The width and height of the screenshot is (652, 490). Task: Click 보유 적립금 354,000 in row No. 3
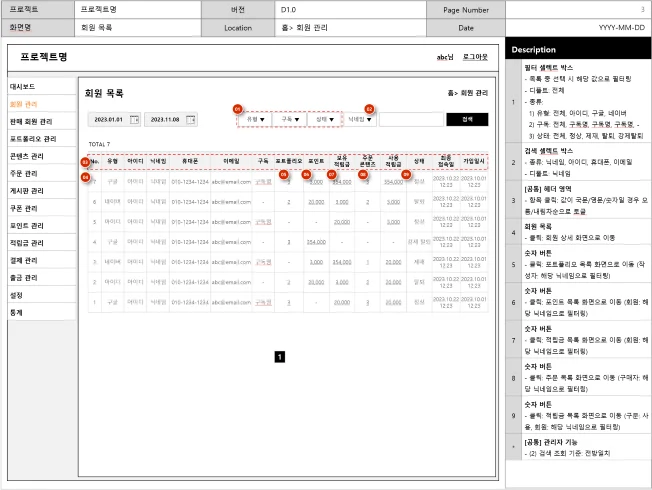tap(342, 262)
